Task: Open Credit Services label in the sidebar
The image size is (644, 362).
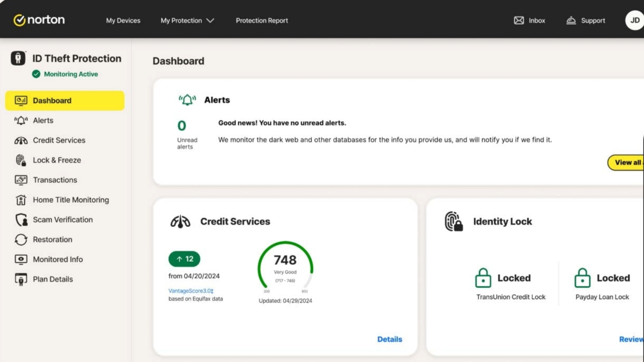Action: [59, 140]
